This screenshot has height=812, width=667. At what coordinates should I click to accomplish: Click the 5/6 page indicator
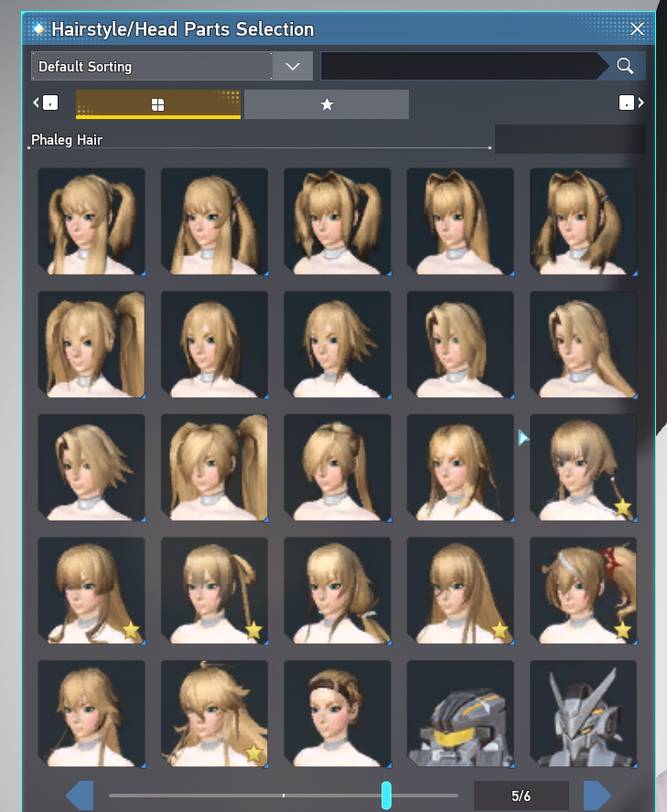tap(522, 796)
